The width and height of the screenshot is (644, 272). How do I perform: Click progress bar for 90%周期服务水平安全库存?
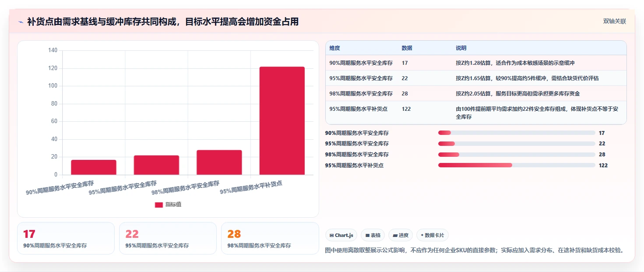517,133
